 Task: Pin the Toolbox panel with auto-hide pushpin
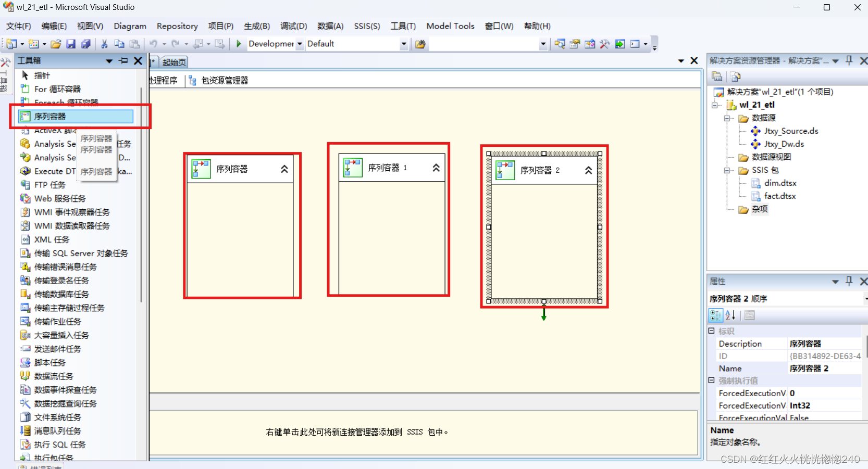tap(123, 61)
